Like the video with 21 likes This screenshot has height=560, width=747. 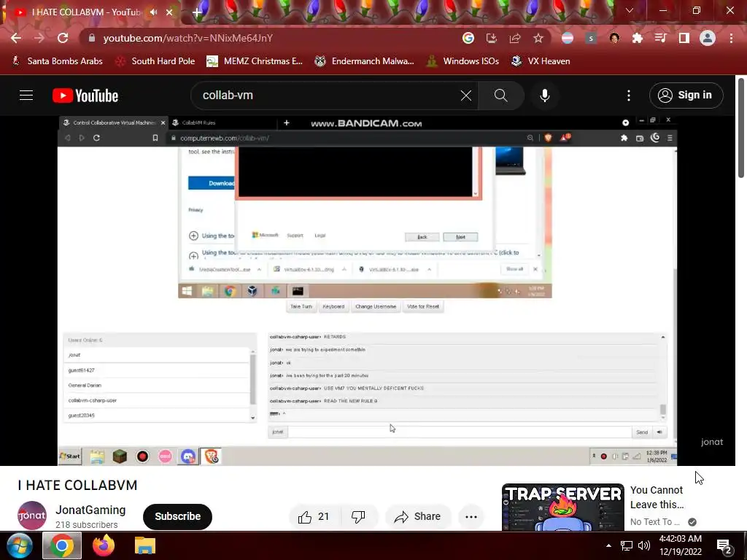point(313,517)
